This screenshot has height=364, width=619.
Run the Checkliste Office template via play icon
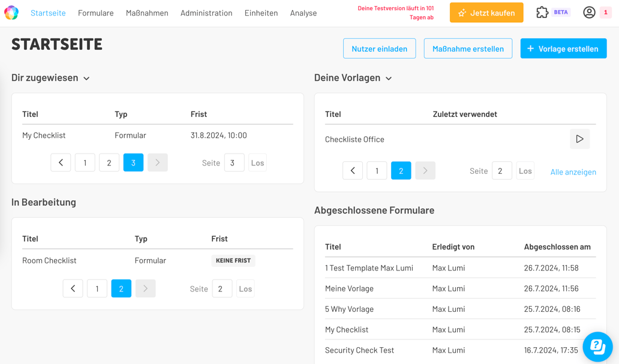point(579,139)
